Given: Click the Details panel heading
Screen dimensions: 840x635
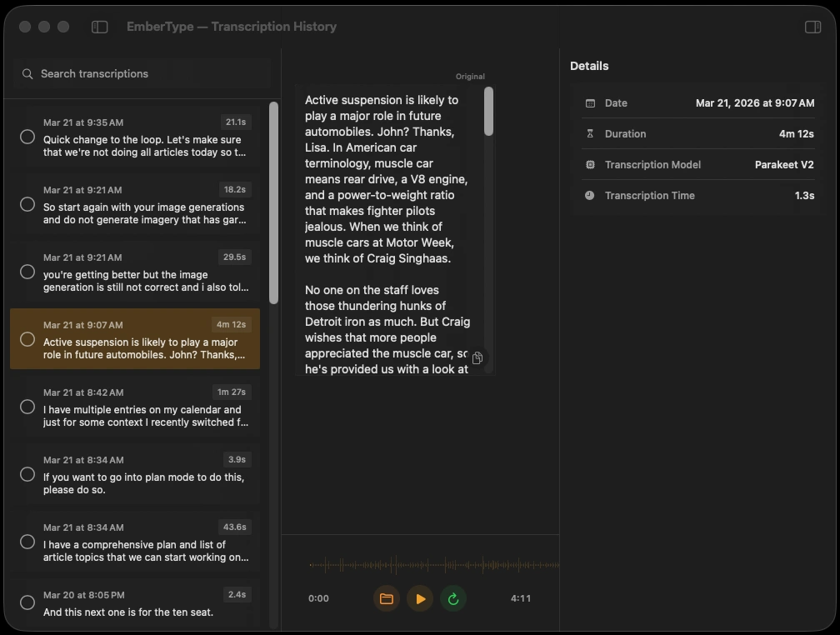Looking at the screenshot, I should click(x=589, y=66).
